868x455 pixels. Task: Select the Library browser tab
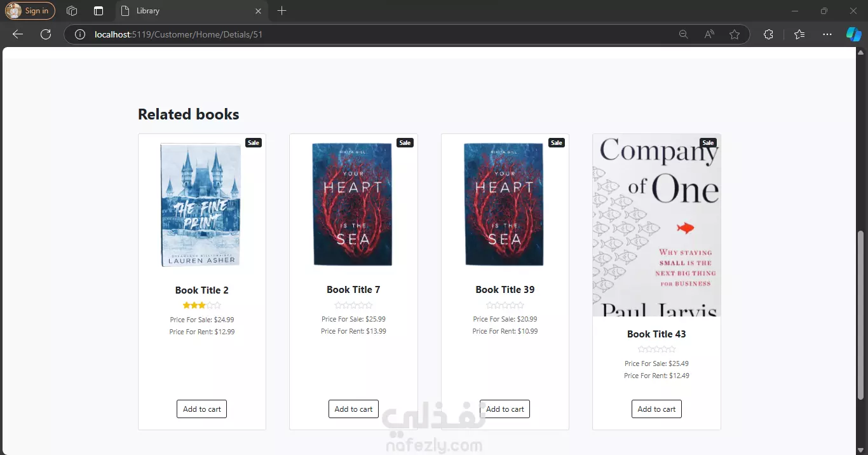click(x=191, y=11)
